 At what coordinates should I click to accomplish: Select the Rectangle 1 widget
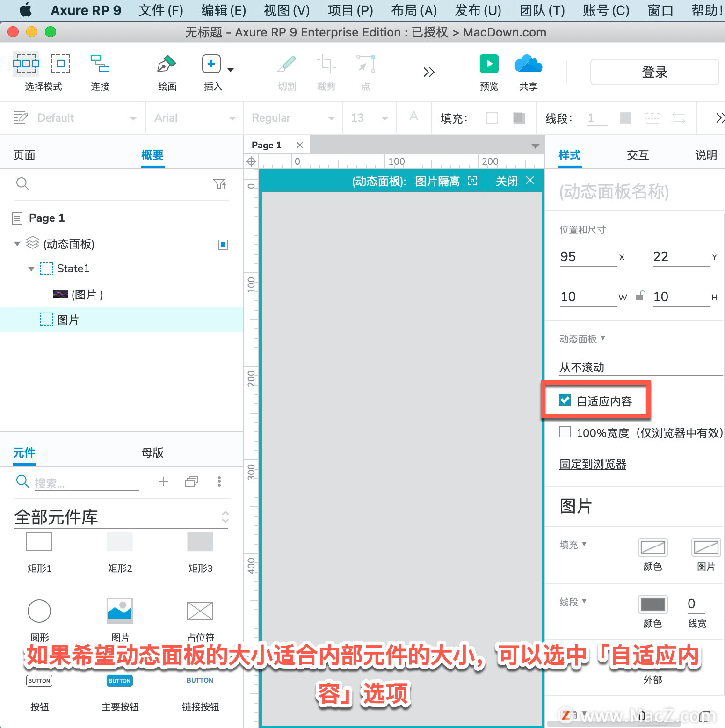pos(39,542)
